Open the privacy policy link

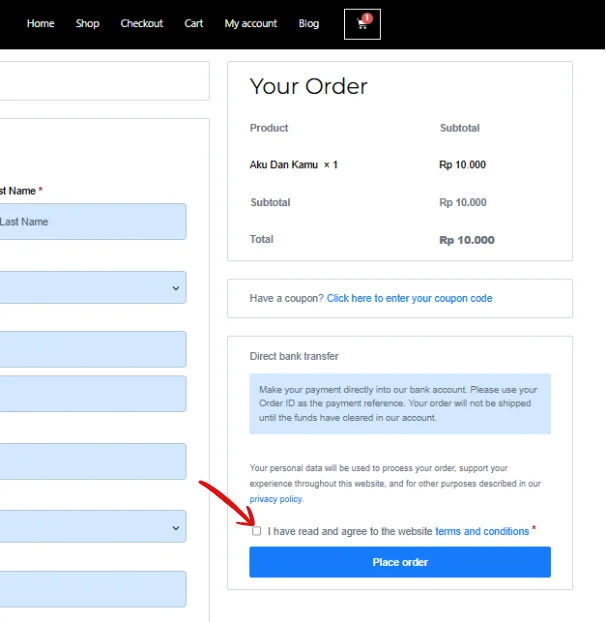(276, 498)
